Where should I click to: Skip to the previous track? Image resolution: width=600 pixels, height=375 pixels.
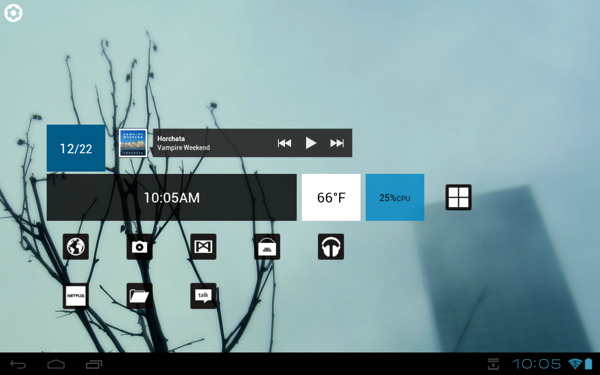pyautogui.click(x=284, y=143)
